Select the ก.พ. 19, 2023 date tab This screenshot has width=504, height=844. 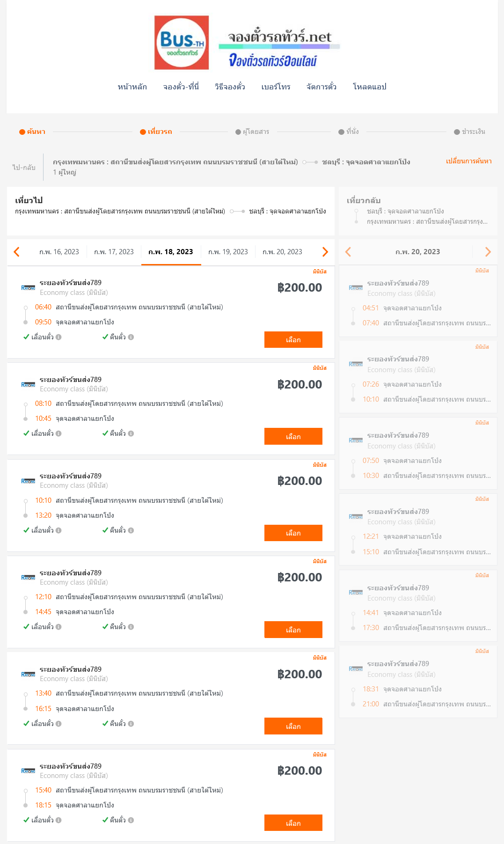pos(228,252)
